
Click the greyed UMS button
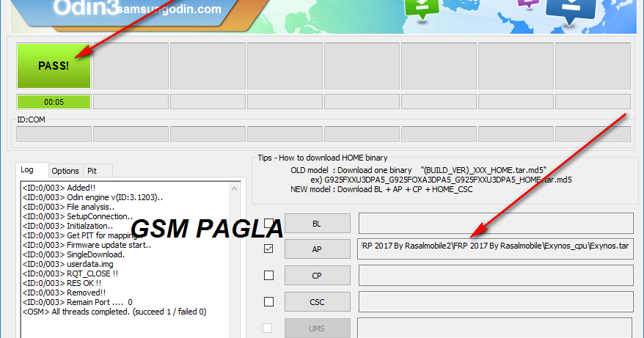(x=317, y=328)
